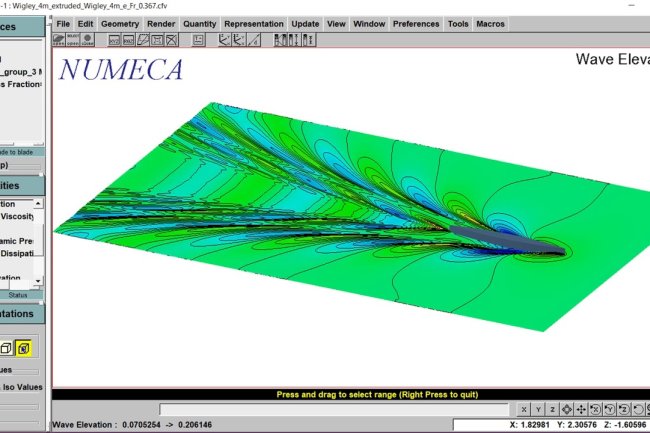650x433 pixels.
Task: Toggle the wireframe cube representation button
Action: (7, 348)
